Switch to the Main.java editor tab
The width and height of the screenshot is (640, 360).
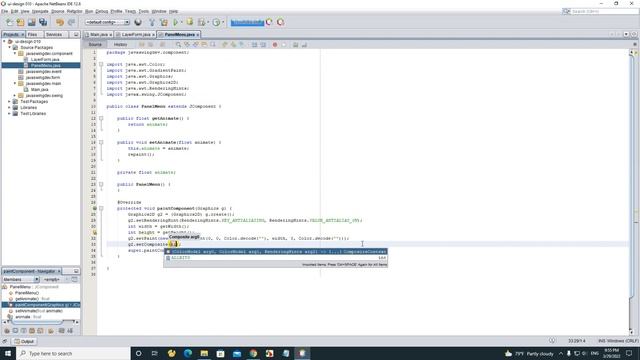click(99, 35)
